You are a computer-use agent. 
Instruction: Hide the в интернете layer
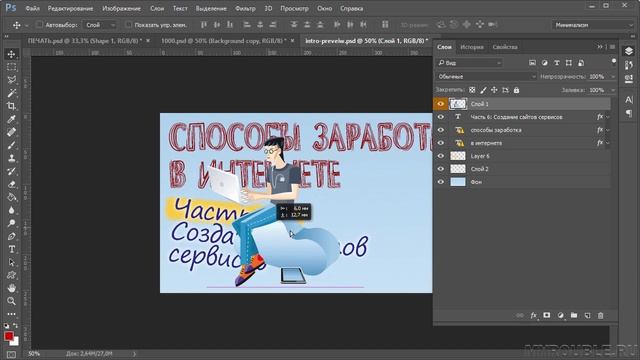point(440,143)
